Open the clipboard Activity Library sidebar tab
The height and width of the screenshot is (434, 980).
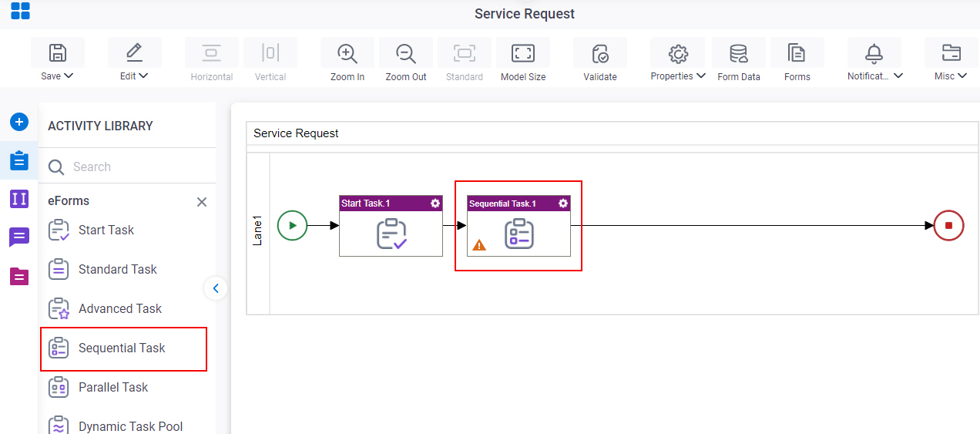19,160
